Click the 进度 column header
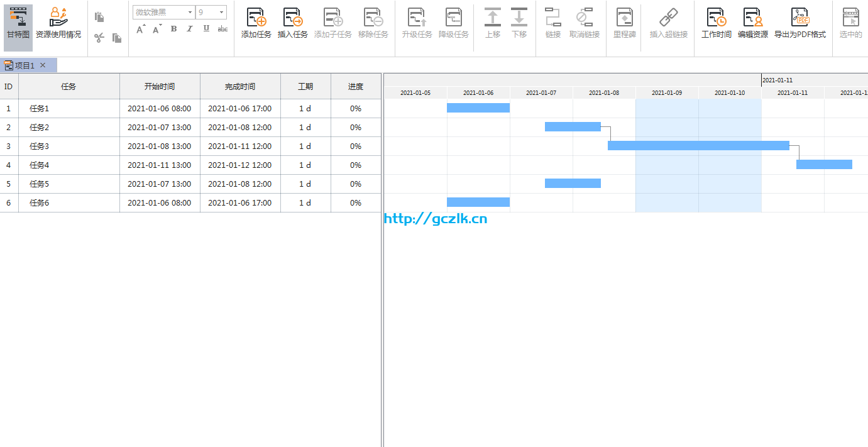Viewport: 868px width, 447px height. point(356,87)
